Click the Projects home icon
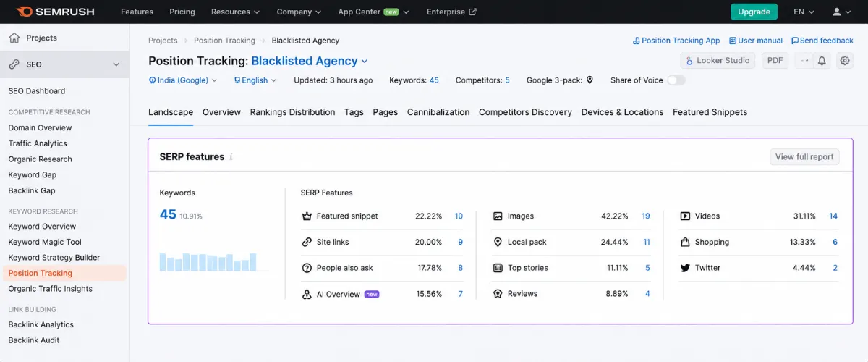This screenshot has width=868, height=362. pos(14,38)
